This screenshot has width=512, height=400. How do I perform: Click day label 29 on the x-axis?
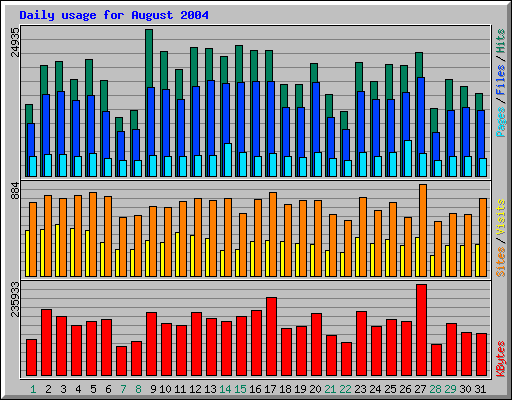pyautogui.click(x=450, y=389)
